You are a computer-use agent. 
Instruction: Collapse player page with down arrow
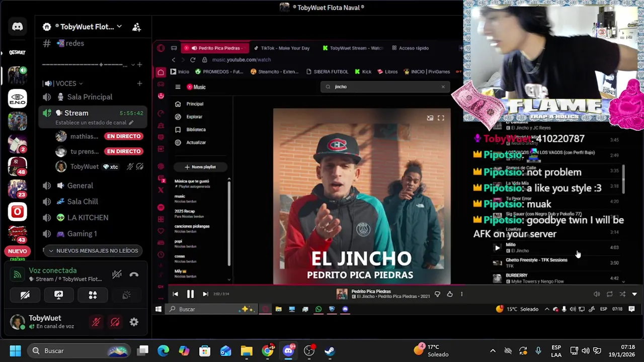coord(634,294)
